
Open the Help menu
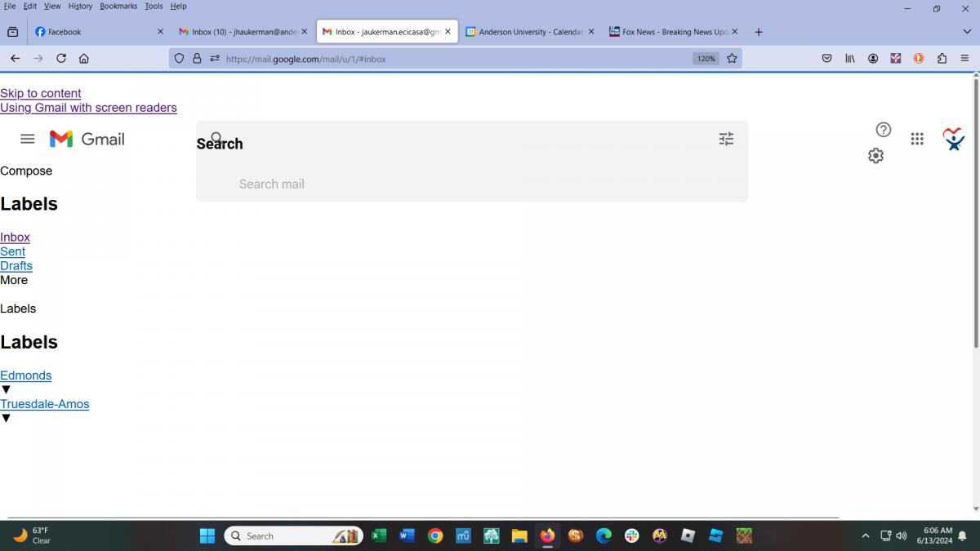(x=178, y=6)
